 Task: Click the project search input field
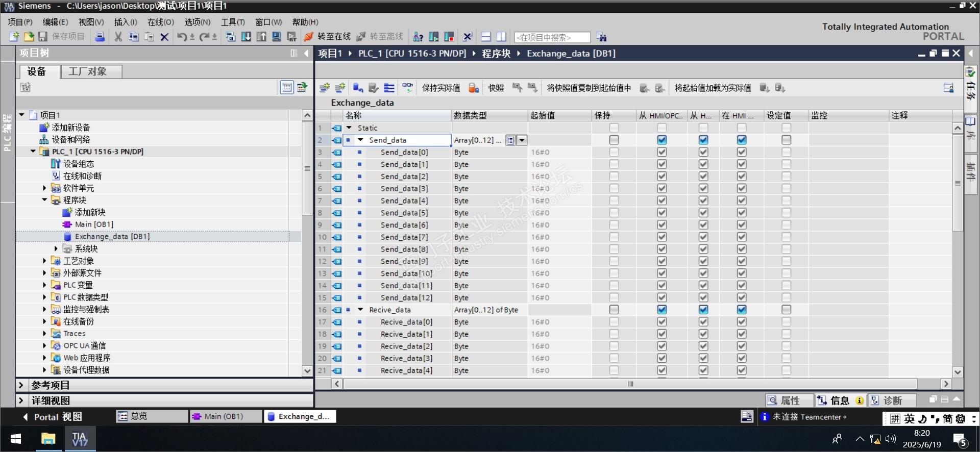552,37
